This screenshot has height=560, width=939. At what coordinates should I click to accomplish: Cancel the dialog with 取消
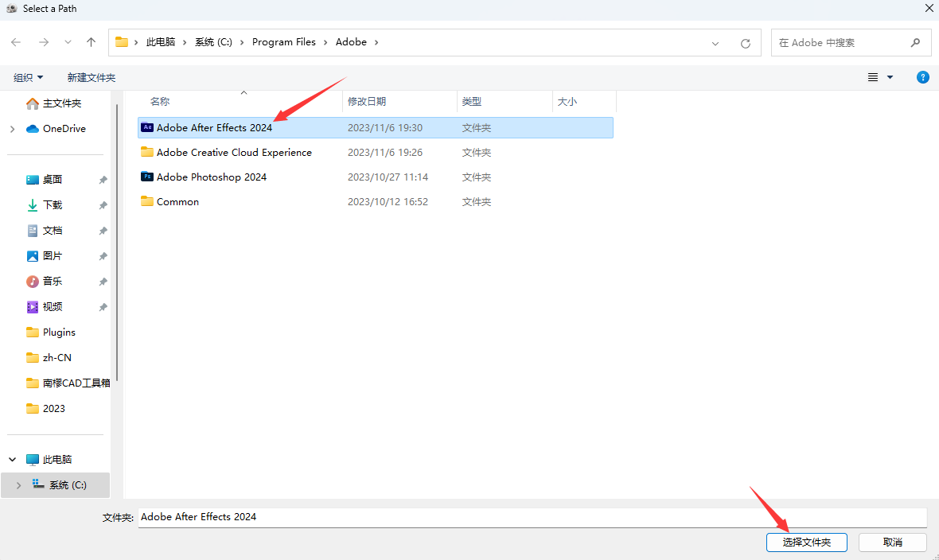pos(892,542)
